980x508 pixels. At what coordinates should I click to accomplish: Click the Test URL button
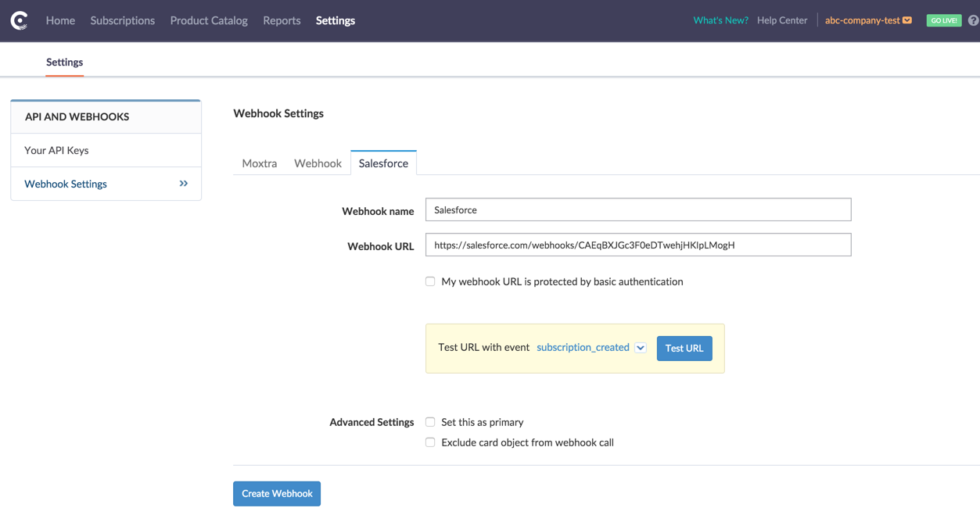pyautogui.click(x=684, y=348)
